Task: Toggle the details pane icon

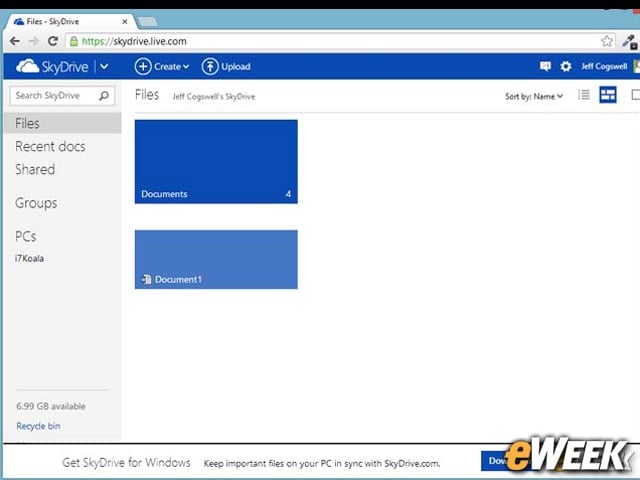Action: pyautogui.click(x=635, y=95)
